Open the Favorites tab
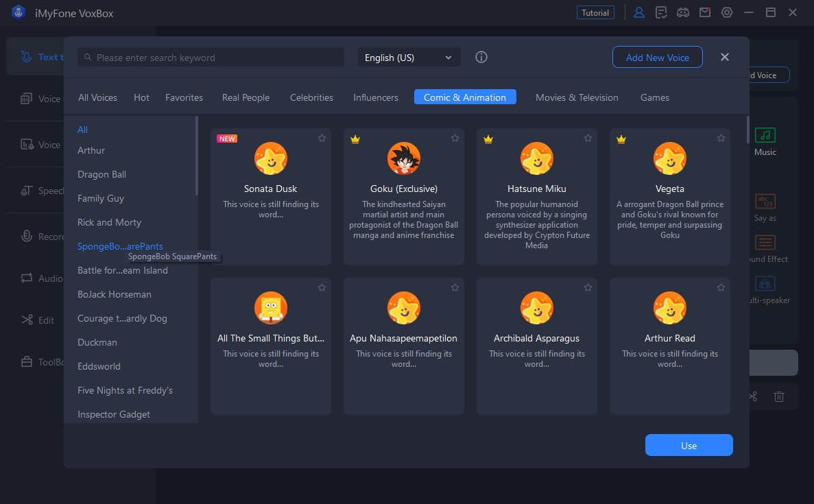Screen dimensions: 814x504 tap(184, 97)
